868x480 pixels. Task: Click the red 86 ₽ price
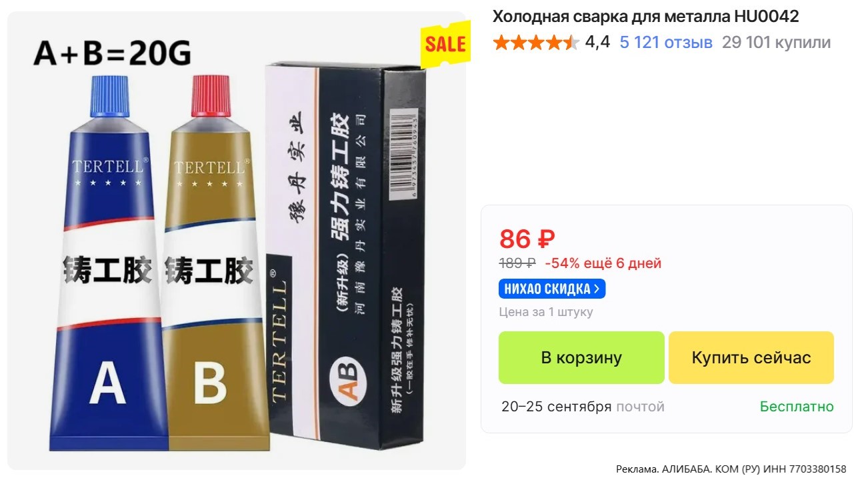527,238
